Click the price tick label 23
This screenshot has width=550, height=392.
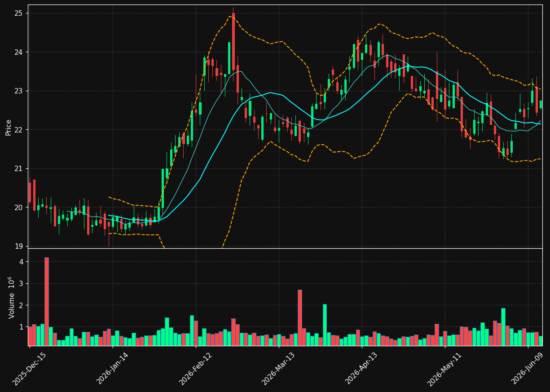point(18,91)
